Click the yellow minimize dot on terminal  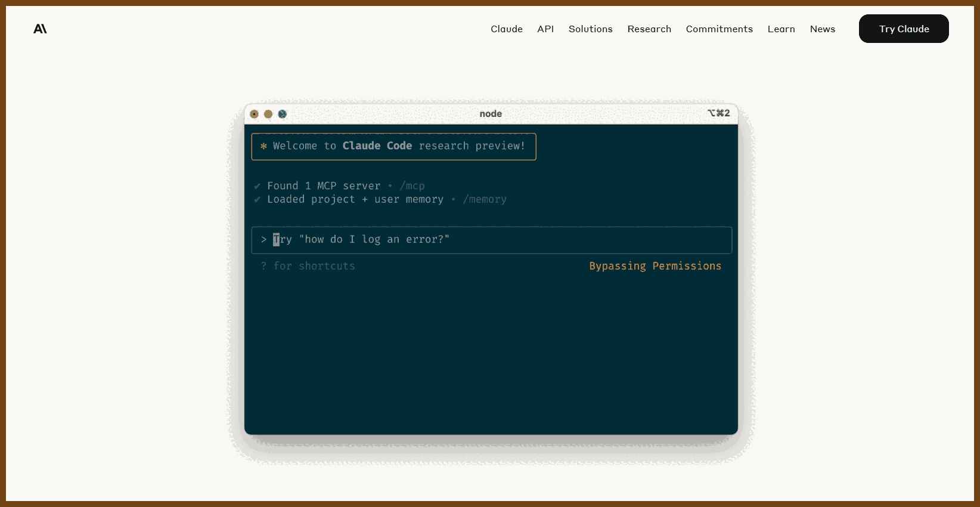(268, 114)
